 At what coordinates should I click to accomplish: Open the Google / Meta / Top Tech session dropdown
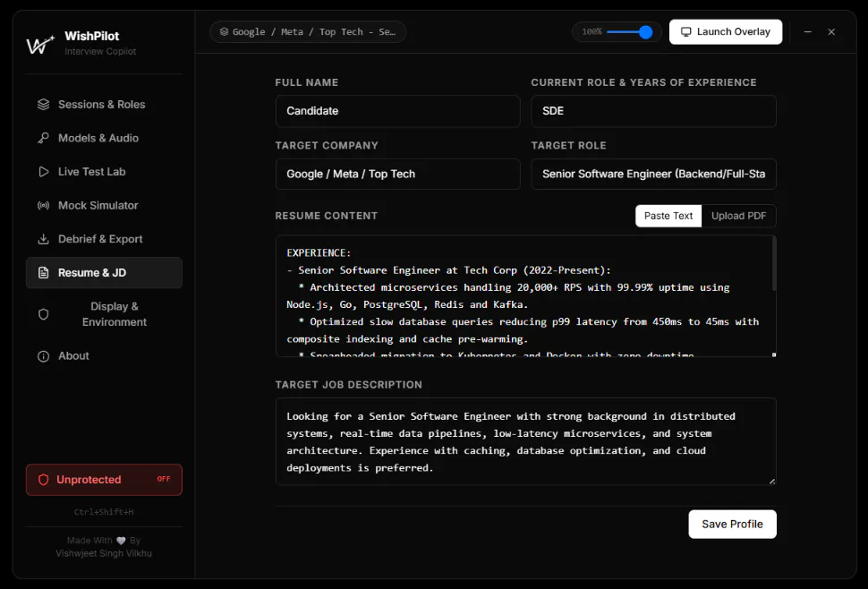(308, 31)
